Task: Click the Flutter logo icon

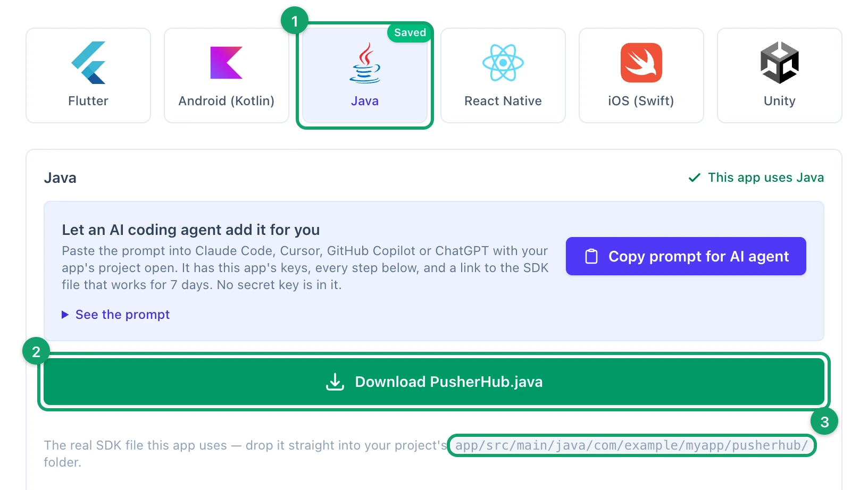Action: click(x=88, y=63)
